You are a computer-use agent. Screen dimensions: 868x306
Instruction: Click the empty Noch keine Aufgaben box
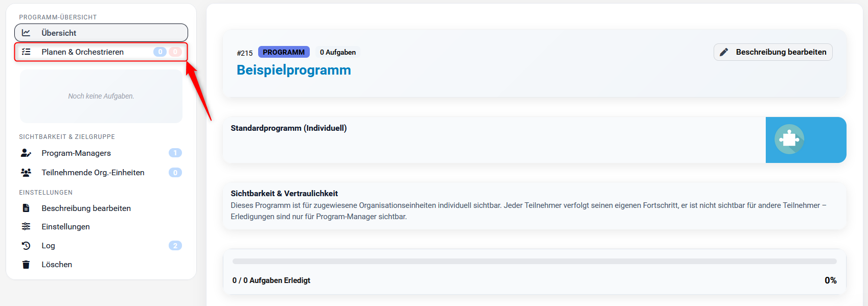click(x=101, y=96)
